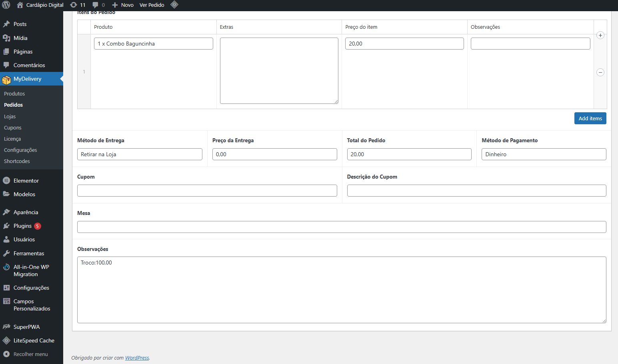The width and height of the screenshot is (618, 364).
Task: Expand the Novo menu in admin bar
Action: click(x=123, y=5)
